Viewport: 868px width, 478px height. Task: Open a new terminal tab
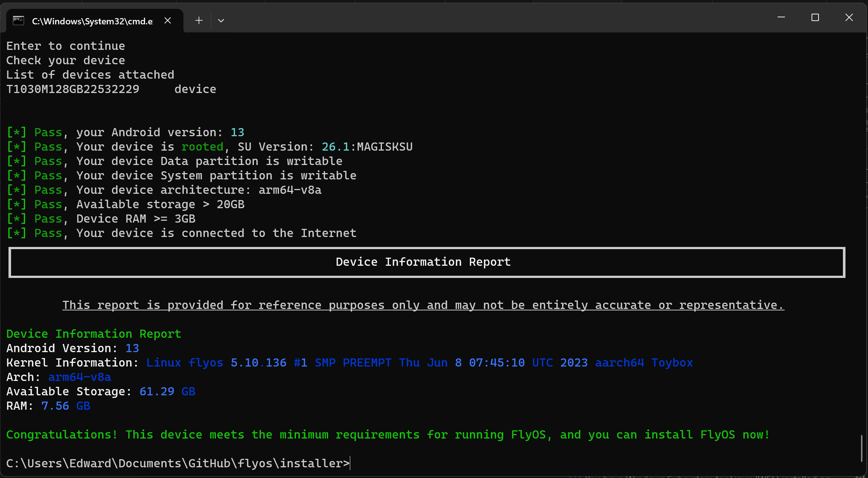pos(199,21)
